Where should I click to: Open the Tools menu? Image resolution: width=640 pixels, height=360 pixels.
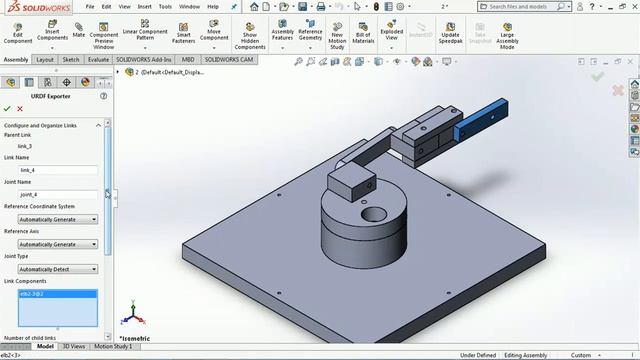pos(165,7)
